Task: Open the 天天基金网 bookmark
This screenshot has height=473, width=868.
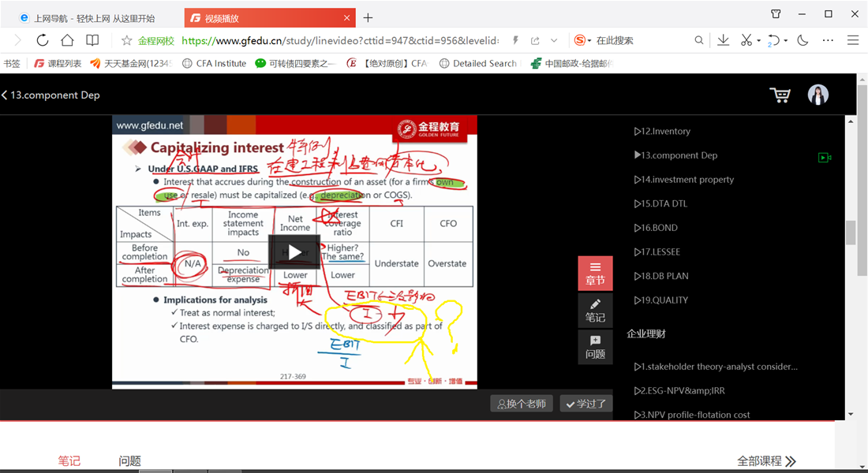Action: (131, 64)
